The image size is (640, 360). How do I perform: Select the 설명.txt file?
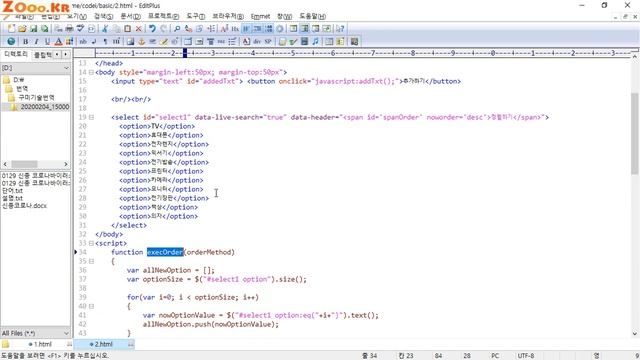(12, 198)
